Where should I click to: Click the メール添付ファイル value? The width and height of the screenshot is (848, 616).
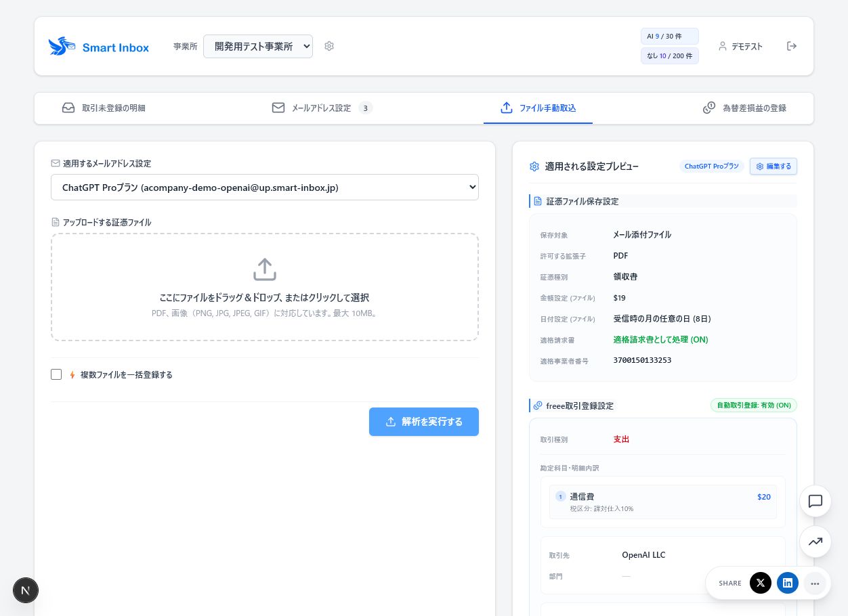click(642, 235)
